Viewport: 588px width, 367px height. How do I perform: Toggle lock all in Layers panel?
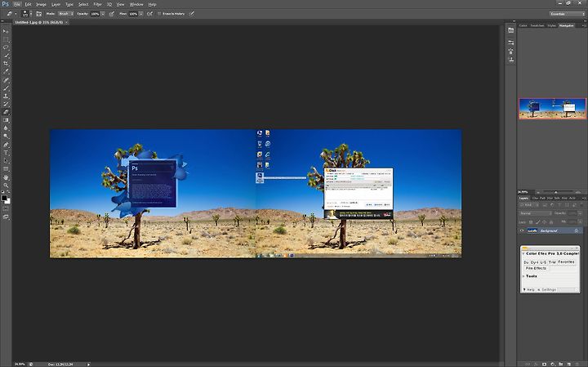(550, 222)
